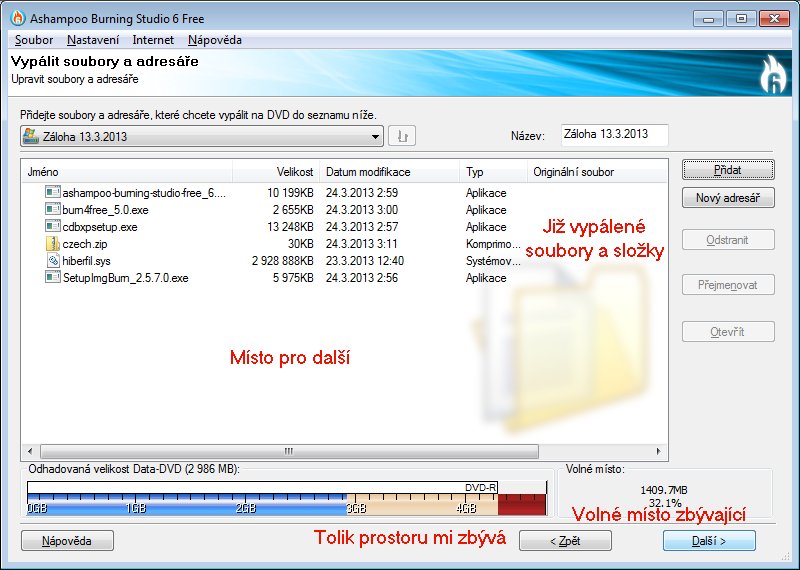Screen dimensions: 800x570
Task: Click the SetupImgBurn_2.5.7.0.exe file icon
Action: click(53, 277)
